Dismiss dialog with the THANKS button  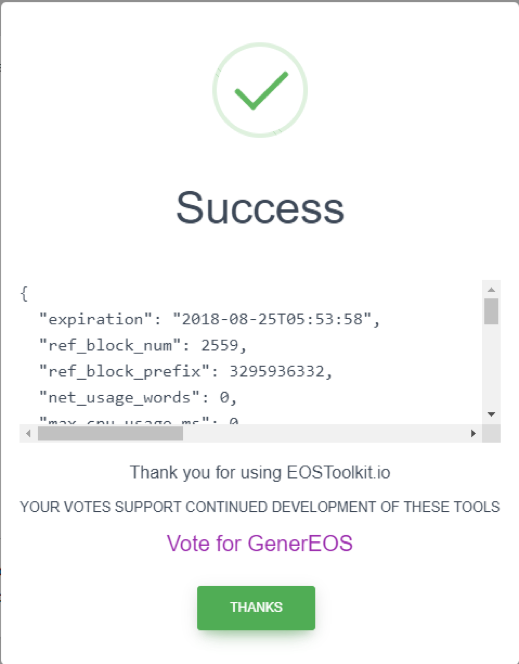tap(256, 608)
